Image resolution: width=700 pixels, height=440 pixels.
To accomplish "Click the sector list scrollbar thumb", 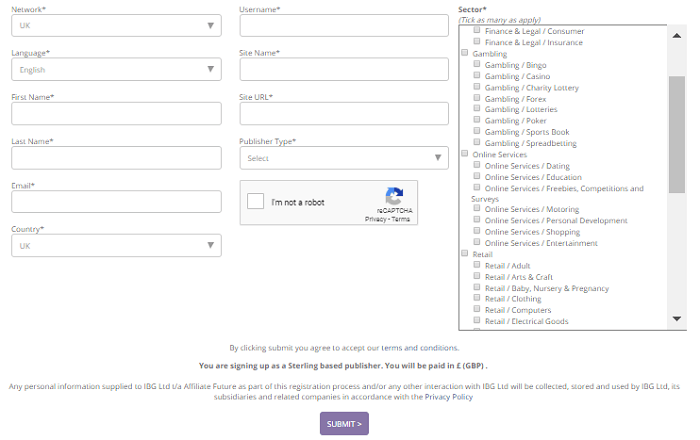I will coord(677,134).
